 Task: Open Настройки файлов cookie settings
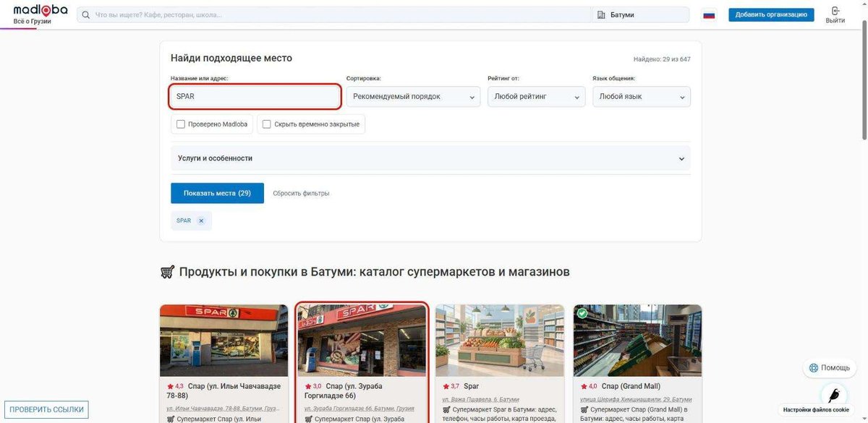pos(816,410)
